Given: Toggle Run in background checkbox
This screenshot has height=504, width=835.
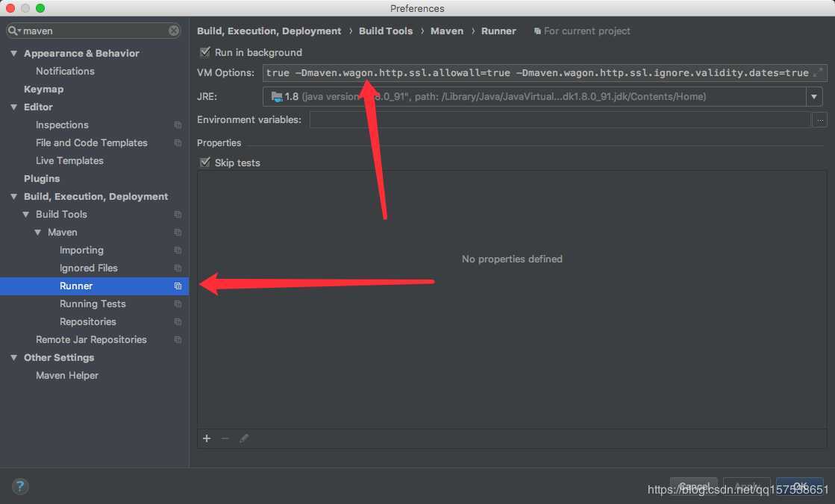Looking at the screenshot, I should tap(205, 51).
